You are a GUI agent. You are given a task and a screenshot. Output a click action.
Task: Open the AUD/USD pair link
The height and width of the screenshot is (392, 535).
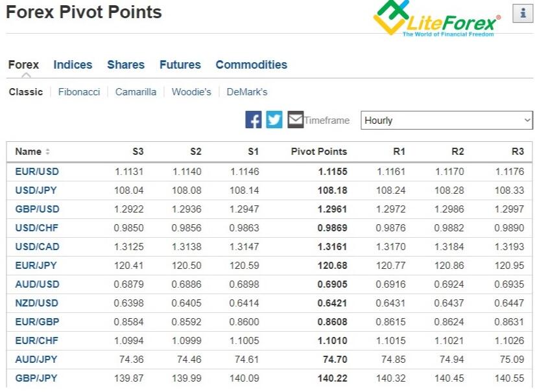pyautogui.click(x=37, y=284)
